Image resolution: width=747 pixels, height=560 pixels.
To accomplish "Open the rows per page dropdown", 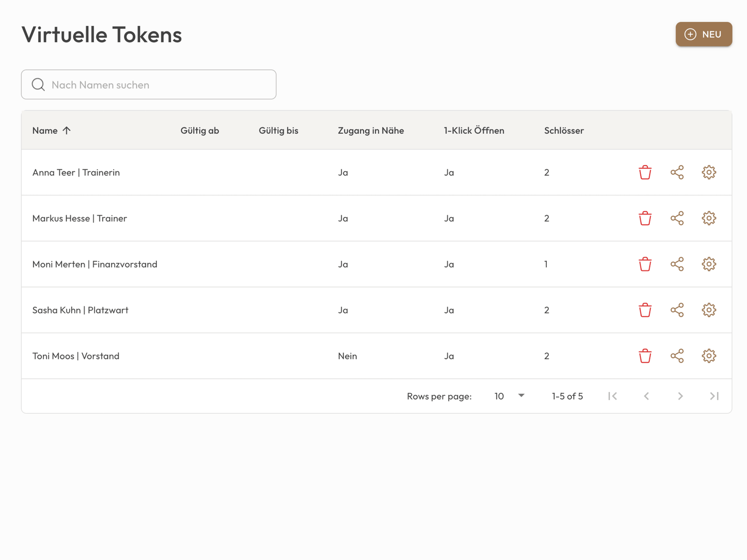I will coord(509,396).
